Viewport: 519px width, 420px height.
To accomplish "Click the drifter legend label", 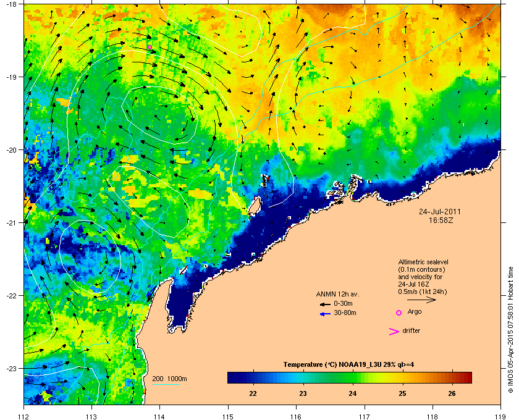I will (411, 330).
